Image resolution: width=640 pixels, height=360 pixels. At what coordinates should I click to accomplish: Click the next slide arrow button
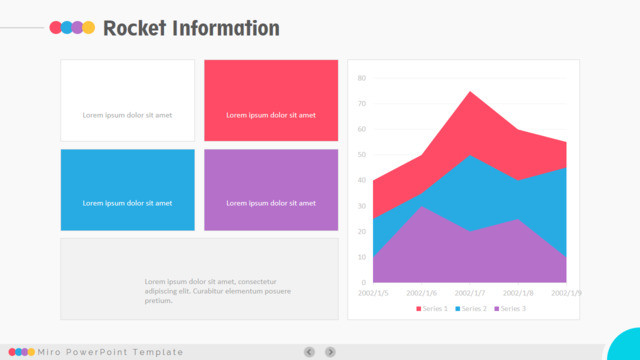tap(330, 352)
